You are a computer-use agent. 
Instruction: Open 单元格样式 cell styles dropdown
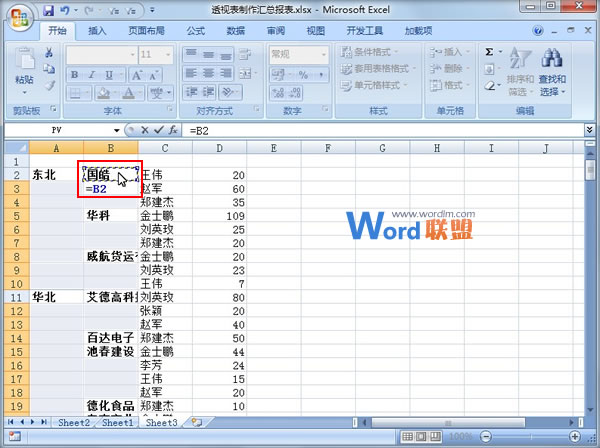[374, 85]
